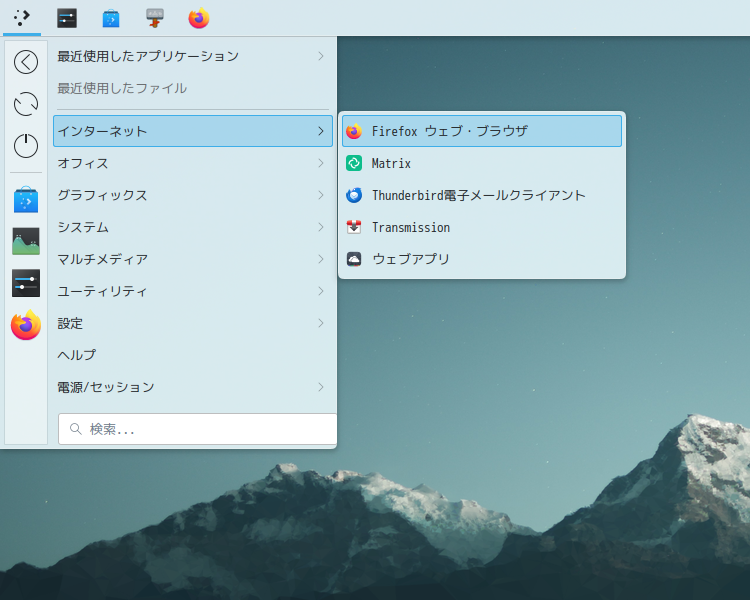The width and height of the screenshot is (750, 600).
Task: Launch Firefox from the favorites sidebar
Action: [x=26, y=325]
